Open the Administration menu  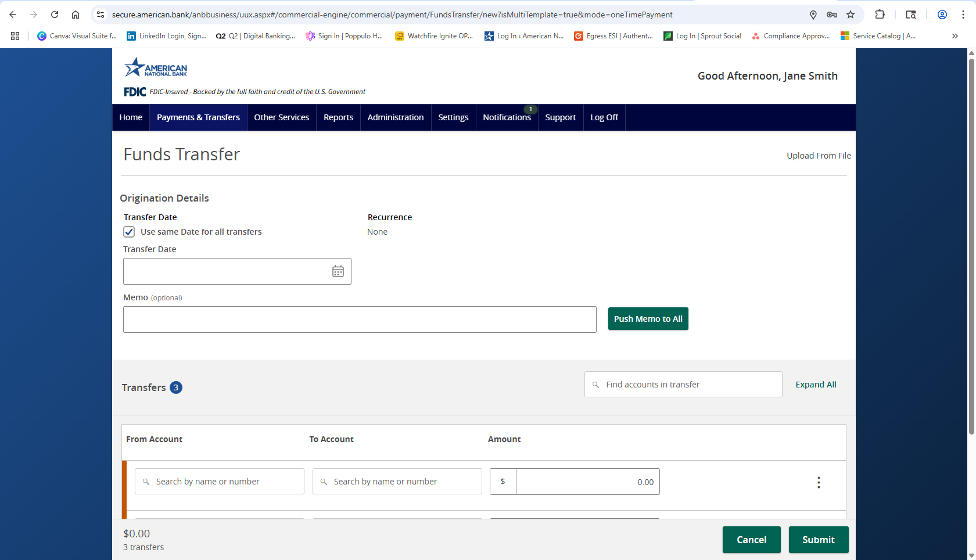[x=396, y=117]
